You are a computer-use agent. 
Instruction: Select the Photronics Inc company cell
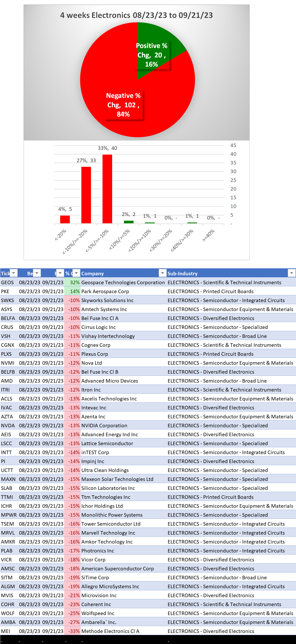point(123,551)
